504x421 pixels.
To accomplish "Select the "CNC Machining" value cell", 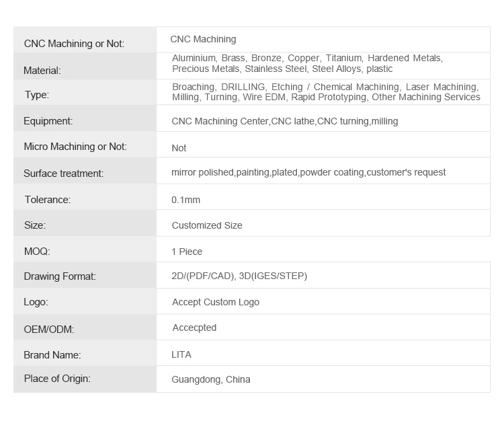I will point(203,39).
